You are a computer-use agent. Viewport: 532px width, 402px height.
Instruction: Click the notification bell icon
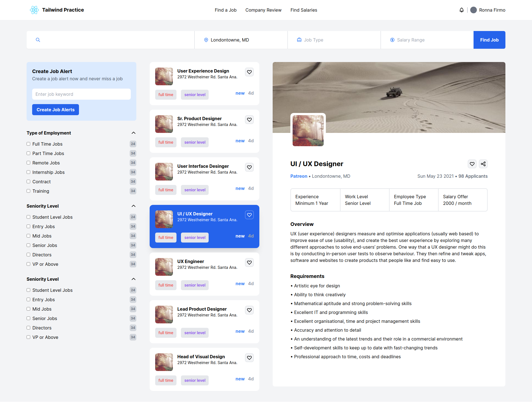461,10
